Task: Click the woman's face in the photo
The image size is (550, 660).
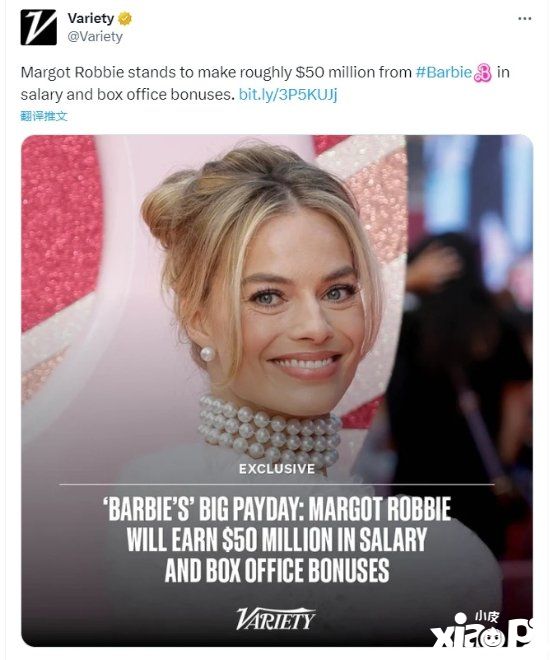Action: click(297, 311)
